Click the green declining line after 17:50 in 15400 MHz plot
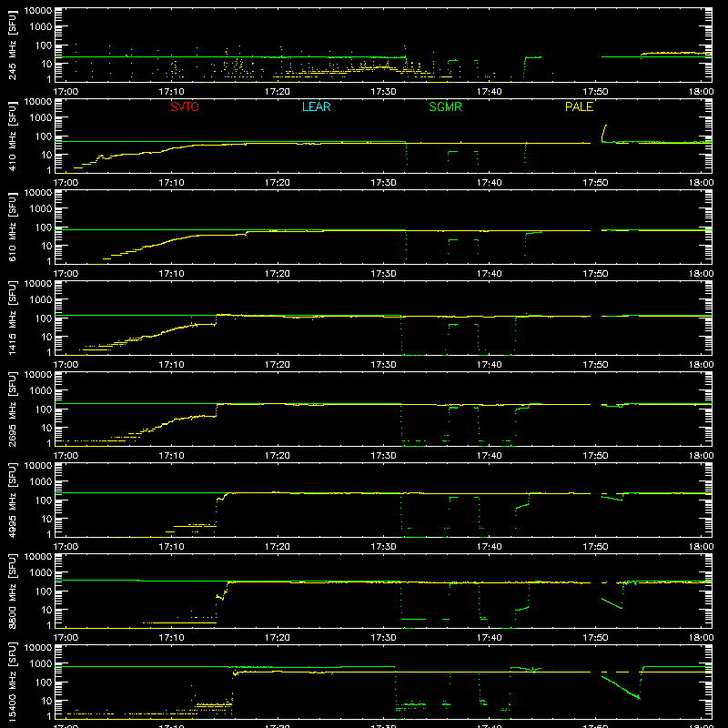This screenshot has width=728, height=728. (621, 688)
